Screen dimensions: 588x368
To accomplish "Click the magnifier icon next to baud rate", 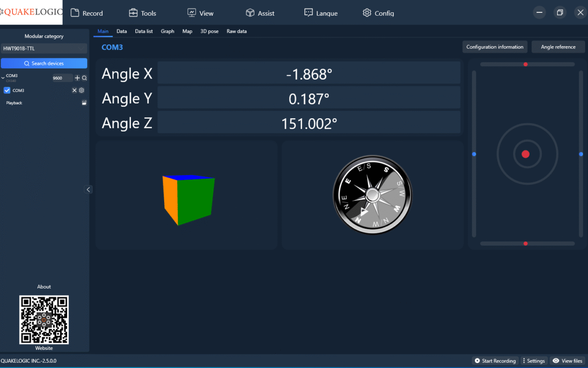I will [84, 78].
